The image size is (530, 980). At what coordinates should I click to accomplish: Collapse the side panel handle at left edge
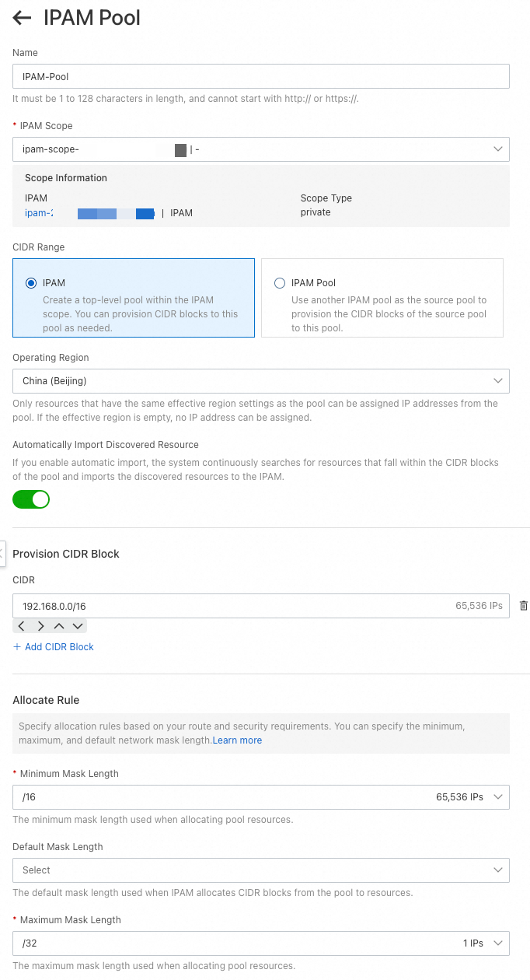(2, 553)
